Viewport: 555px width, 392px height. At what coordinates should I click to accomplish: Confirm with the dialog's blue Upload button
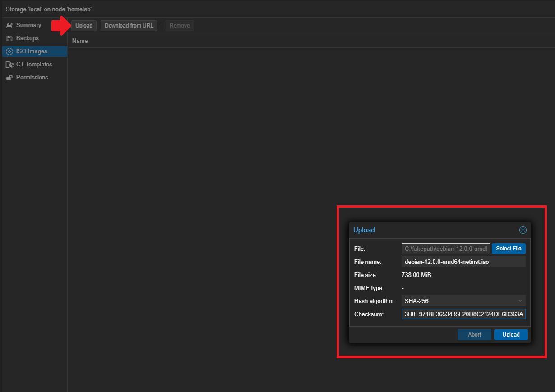click(x=511, y=335)
